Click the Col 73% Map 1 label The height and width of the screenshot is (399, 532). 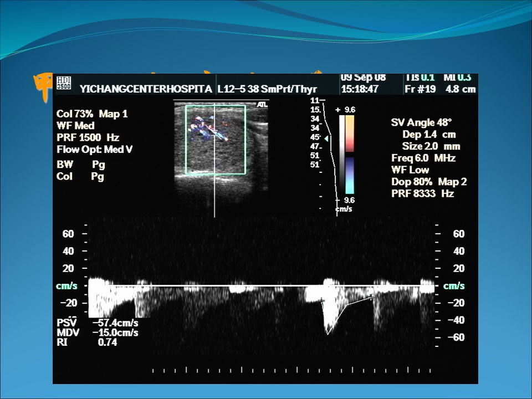(92, 114)
